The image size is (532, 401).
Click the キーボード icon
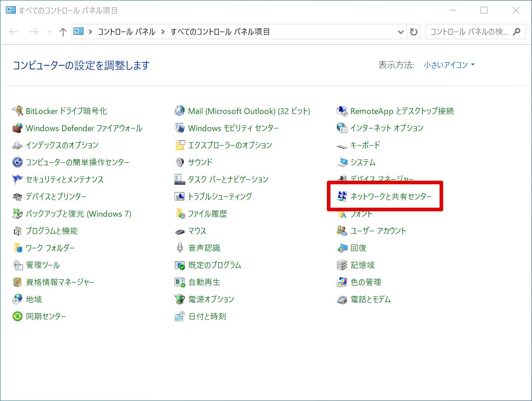[342, 146]
